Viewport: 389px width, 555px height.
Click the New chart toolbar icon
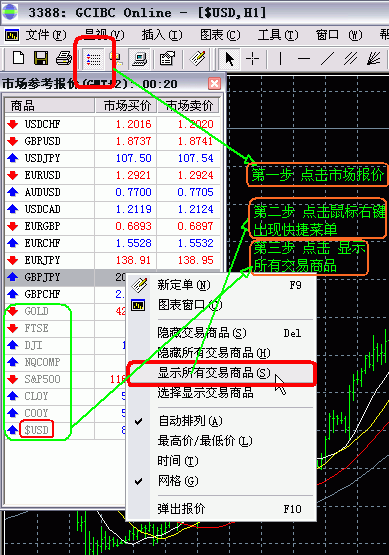[x=18, y=58]
